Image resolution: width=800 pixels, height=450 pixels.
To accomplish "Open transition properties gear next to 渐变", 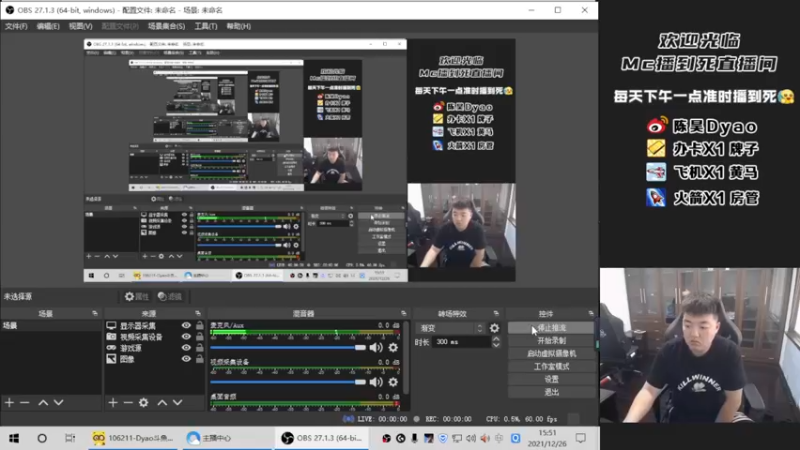I will 494,328.
